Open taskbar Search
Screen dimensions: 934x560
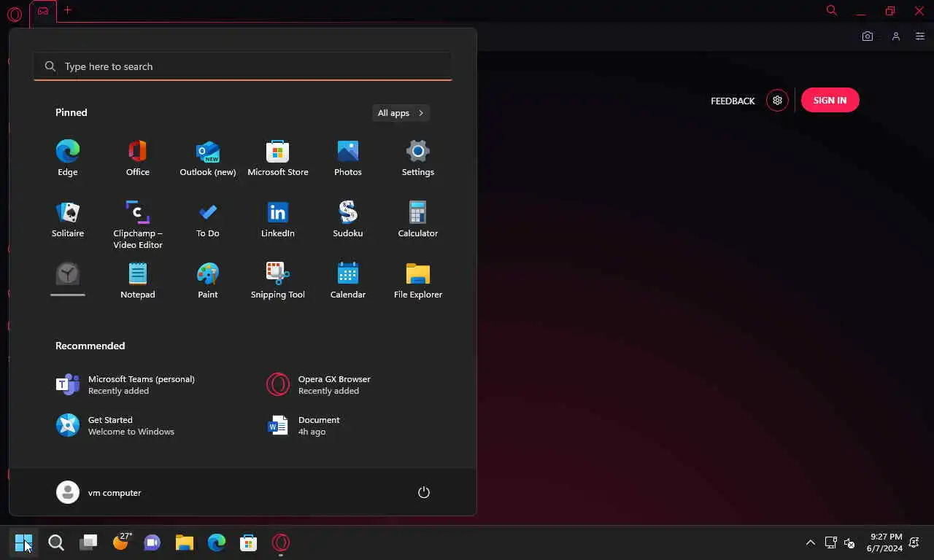pos(56,542)
